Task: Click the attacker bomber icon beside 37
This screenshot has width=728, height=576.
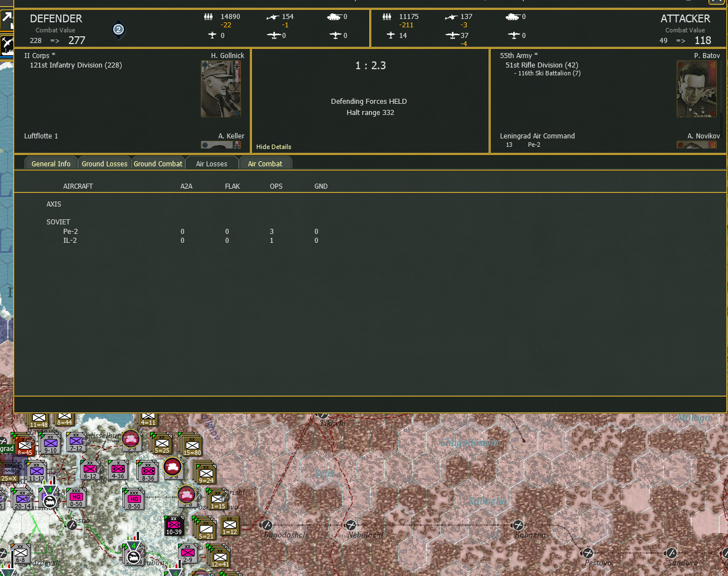Action: (x=452, y=35)
